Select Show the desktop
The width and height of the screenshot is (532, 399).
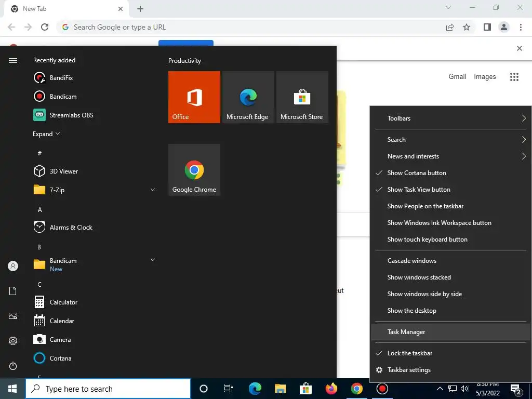[450, 311]
